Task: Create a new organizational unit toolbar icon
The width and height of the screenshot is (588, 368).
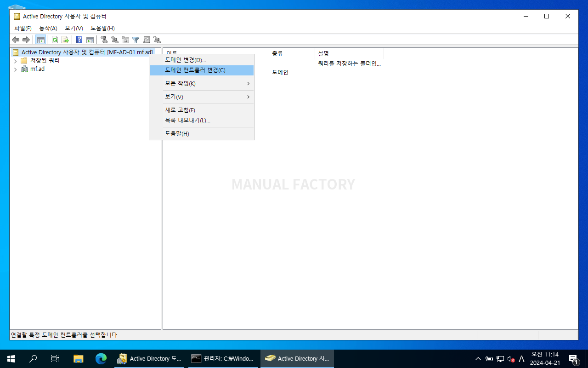Action: tap(125, 40)
